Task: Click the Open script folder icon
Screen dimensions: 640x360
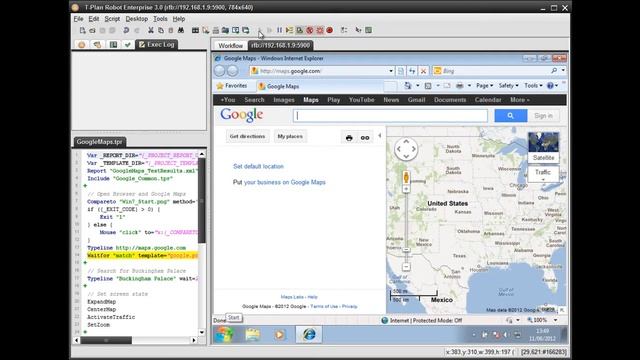Action: click(92, 30)
